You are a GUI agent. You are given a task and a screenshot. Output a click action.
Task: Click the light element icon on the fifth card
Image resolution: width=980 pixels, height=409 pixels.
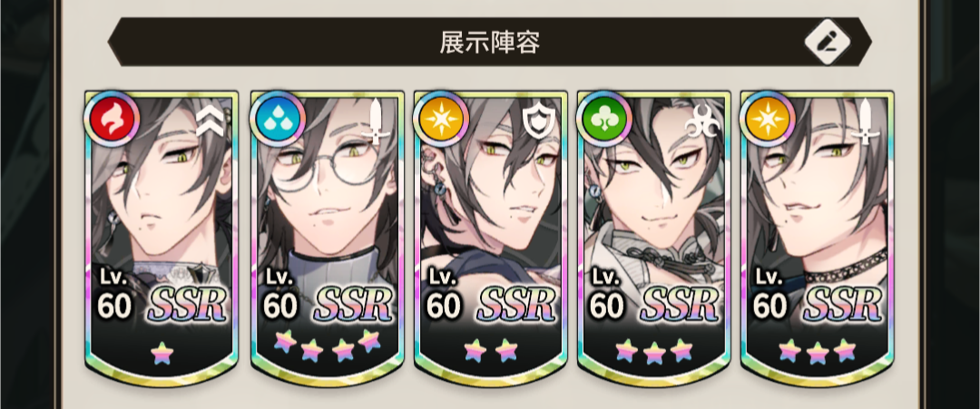tap(767, 120)
